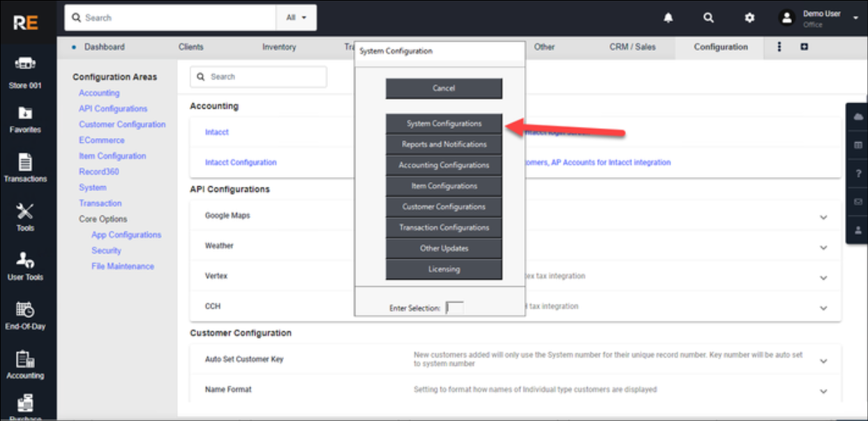Screen dimensions: 868x421
Task: Open the All search filter dropdown
Action: tap(297, 18)
